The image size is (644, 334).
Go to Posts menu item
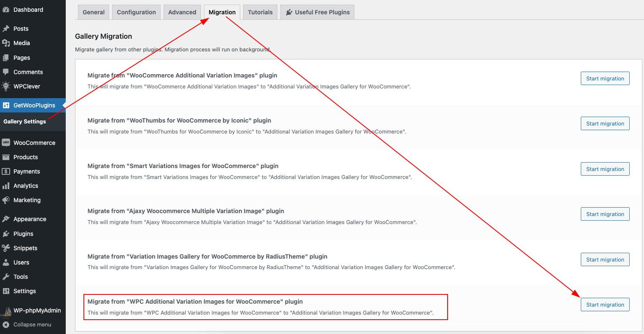pyautogui.click(x=21, y=29)
